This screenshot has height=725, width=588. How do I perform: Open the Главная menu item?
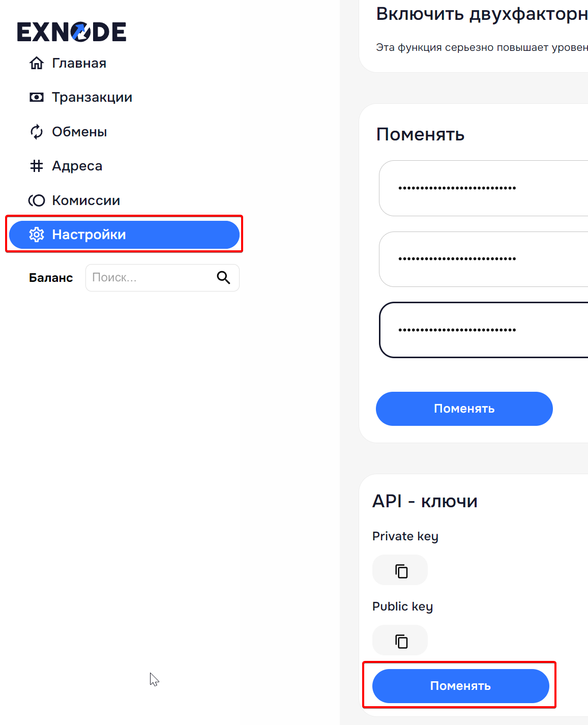pyautogui.click(x=79, y=63)
